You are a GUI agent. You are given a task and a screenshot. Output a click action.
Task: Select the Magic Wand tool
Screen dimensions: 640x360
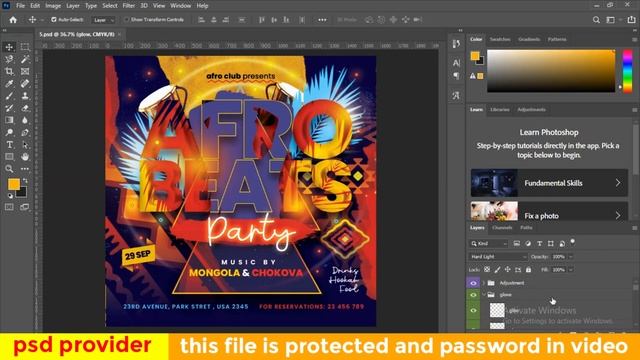point(25,59)
